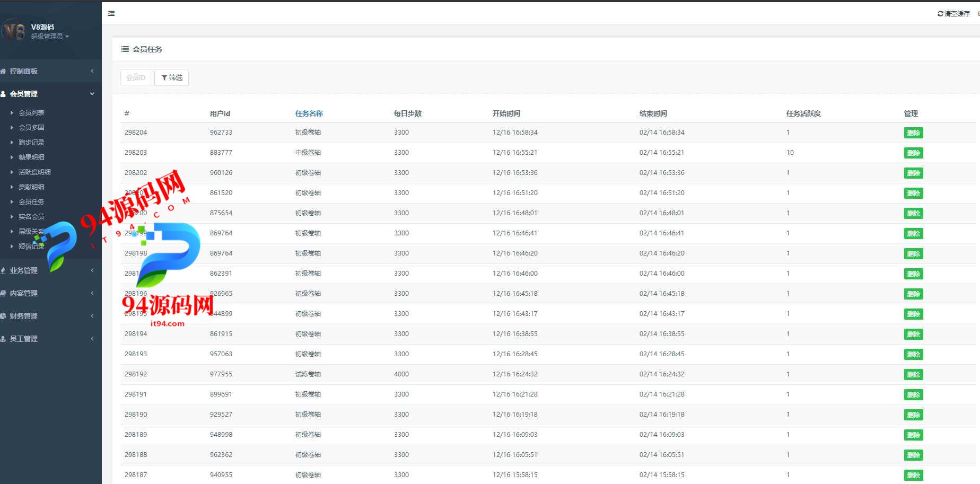Viewport: 980px width, 484px height.
Task: Delete task row 298187
Action: 913,476
